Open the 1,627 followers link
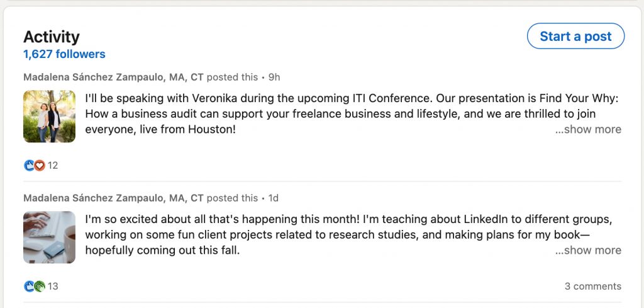The width and height of the screenshot is (644, 308). [x=64, y=54]
